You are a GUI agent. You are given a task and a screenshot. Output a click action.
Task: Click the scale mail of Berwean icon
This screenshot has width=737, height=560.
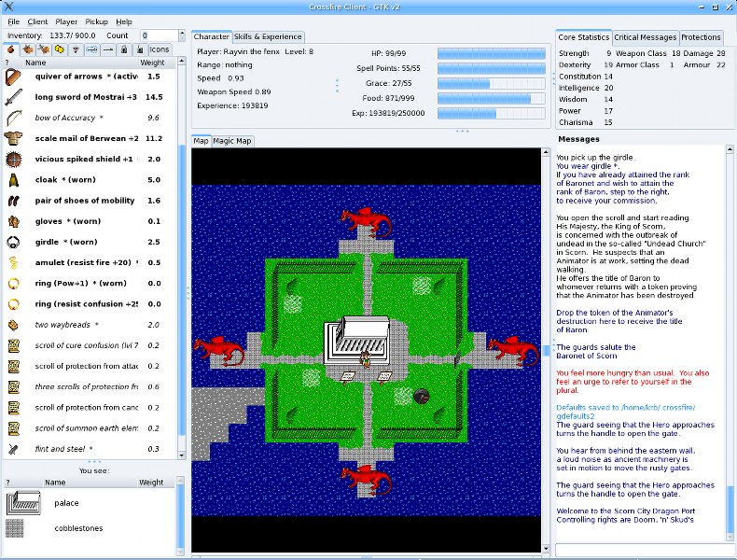click(13, 138)
